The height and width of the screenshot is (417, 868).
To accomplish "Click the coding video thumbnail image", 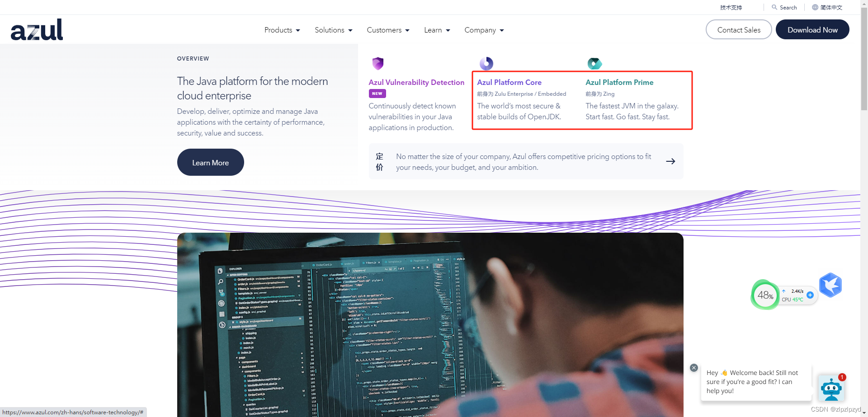I will click(430, 325).
